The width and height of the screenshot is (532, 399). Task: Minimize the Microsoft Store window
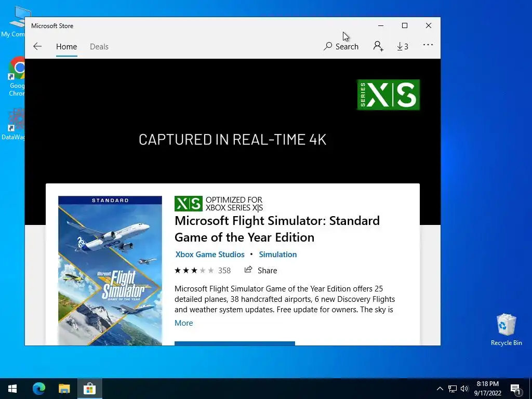coord(381,26)
